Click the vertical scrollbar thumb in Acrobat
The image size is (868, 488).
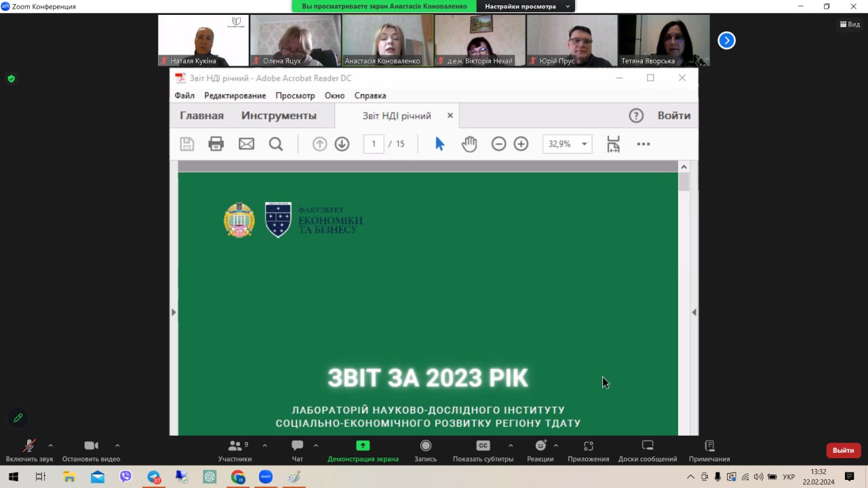click(684, 182)
